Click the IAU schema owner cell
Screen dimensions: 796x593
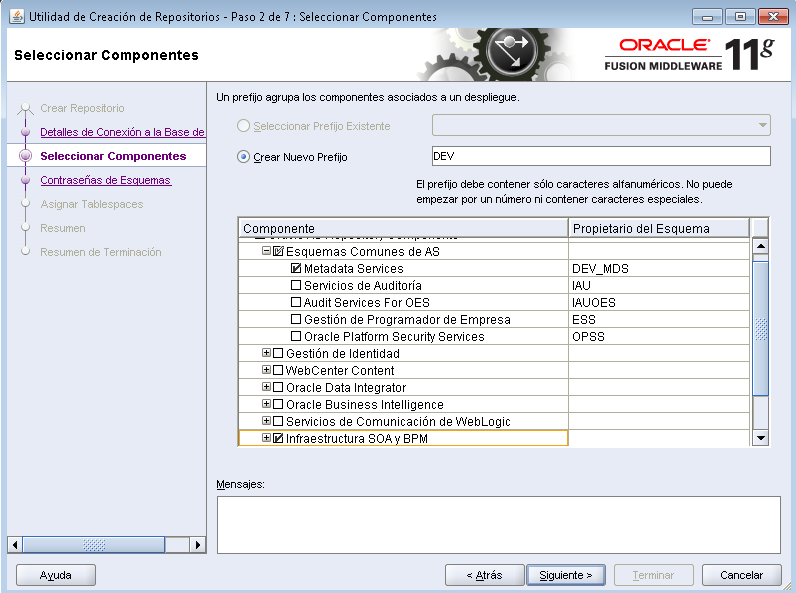658,285
